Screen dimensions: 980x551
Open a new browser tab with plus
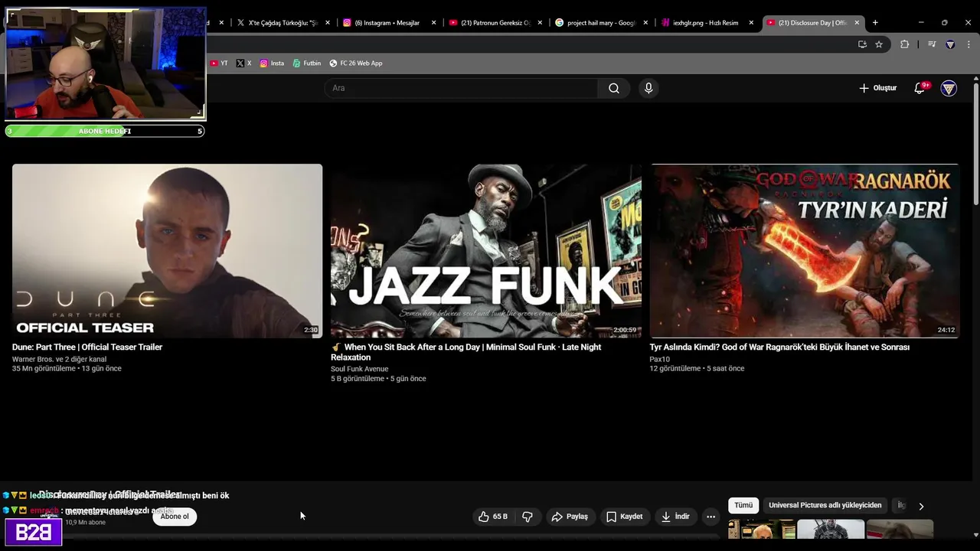point(875,23)
